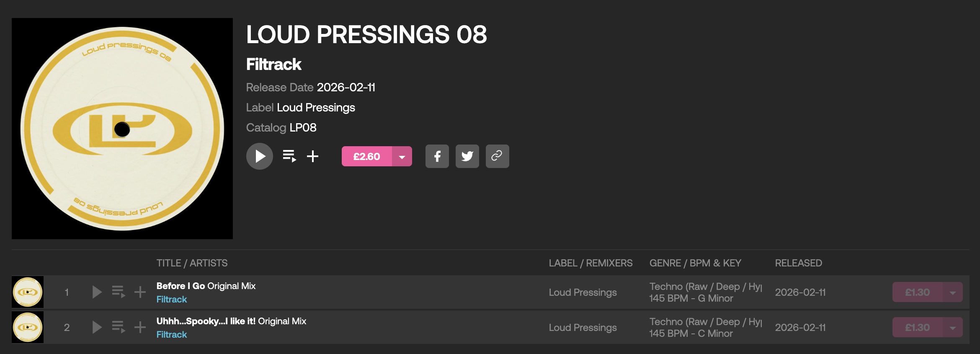Expand purchase options for the second track

coord(953,328)
